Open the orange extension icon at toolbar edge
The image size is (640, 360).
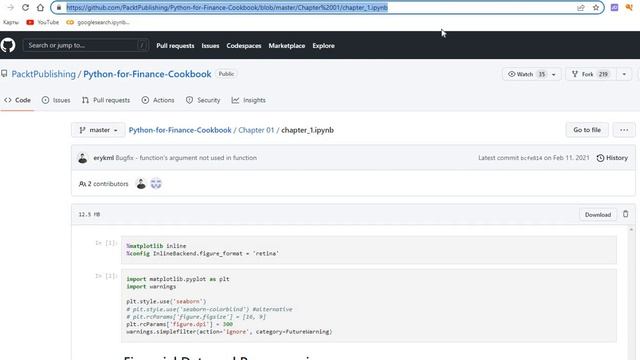click(x=629, y=7)
